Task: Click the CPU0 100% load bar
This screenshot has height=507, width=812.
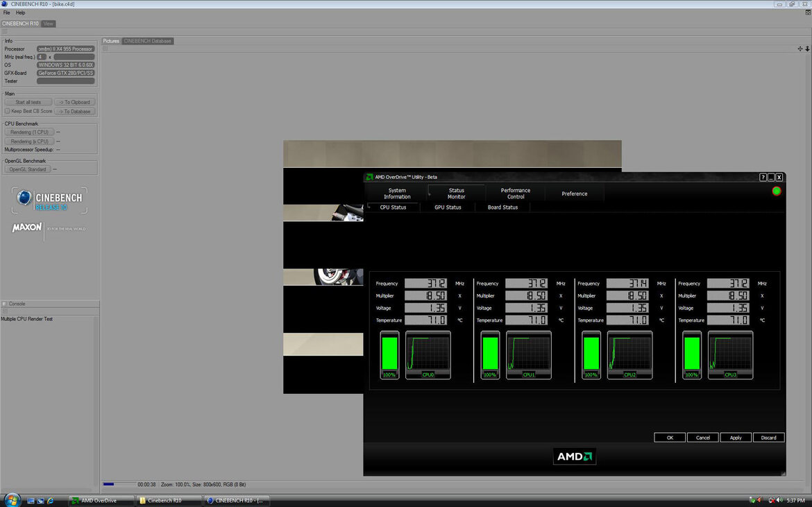Action: coord(389,355)
